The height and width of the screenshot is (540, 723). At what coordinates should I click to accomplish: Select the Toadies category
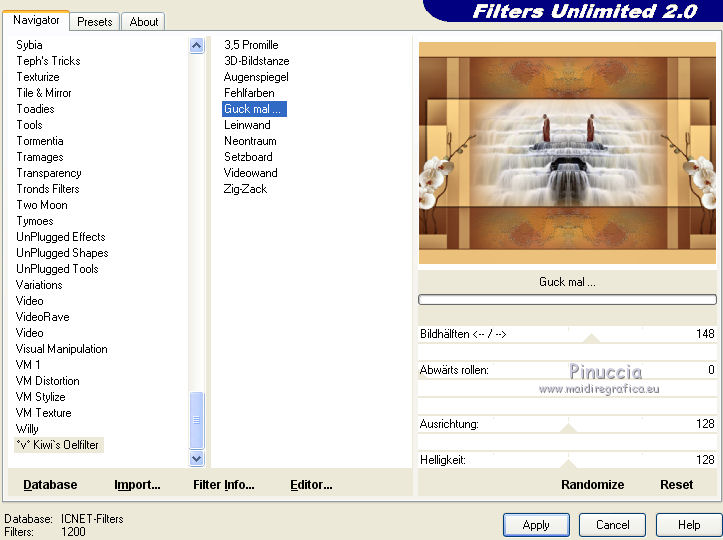36,109
